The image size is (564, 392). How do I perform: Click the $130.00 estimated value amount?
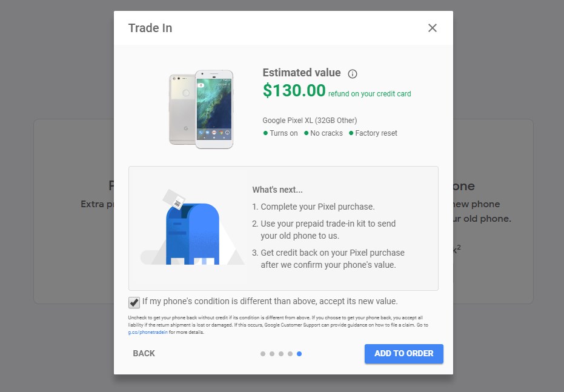click(x=294, y=91)
